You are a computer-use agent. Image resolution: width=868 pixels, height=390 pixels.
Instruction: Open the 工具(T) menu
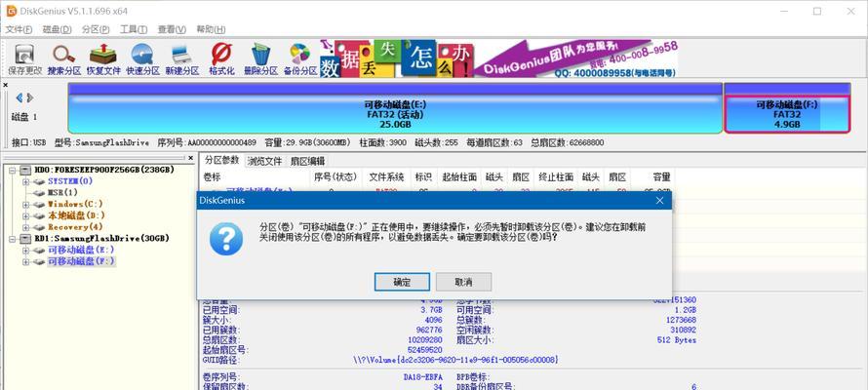134,29
